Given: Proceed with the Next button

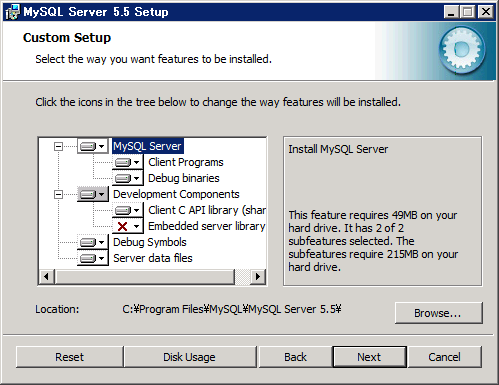Looking at the screenshot, I should click(x=369, y=357).
